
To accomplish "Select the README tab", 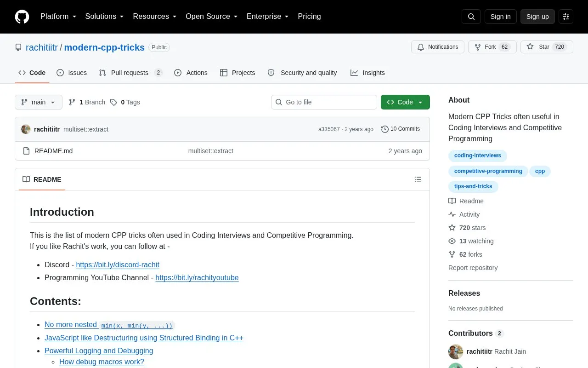I will click(x=42, y=179).
